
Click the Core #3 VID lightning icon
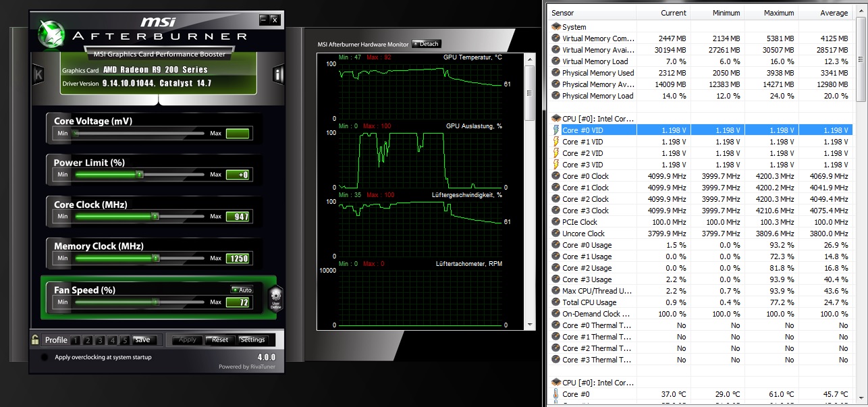[x=556, y=165]
